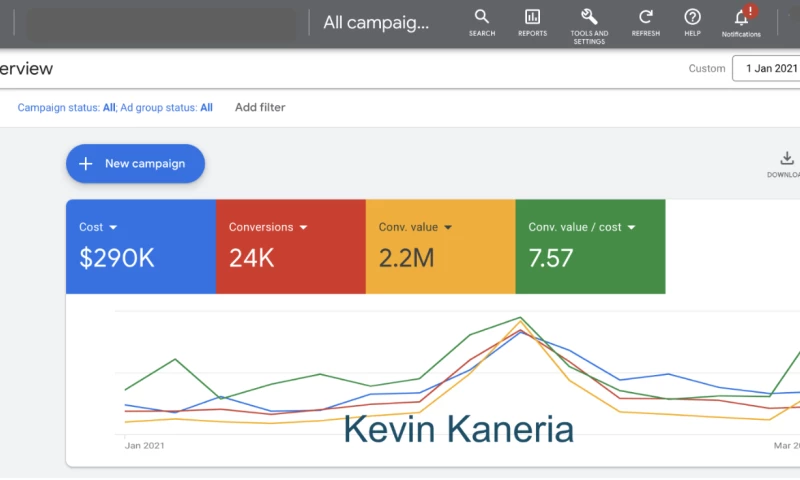800x480 pixels.
Task: Click the Refresh icon
Action: 646,17
